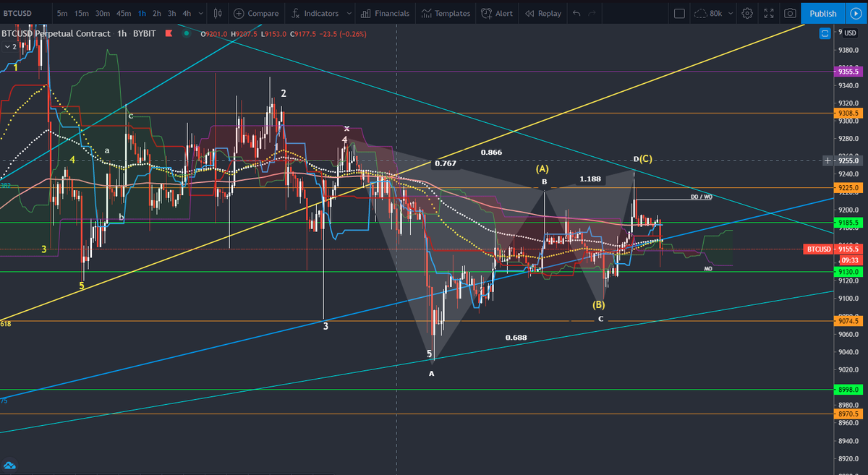Click the DO / WO line label
The width and height of the screenshot is (868, 475).
point(701,197)
